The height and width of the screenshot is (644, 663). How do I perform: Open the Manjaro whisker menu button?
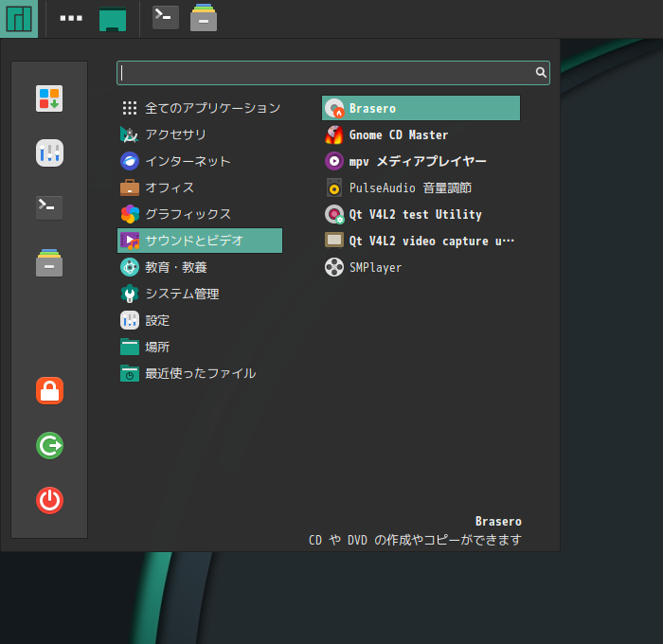point(19,19)
